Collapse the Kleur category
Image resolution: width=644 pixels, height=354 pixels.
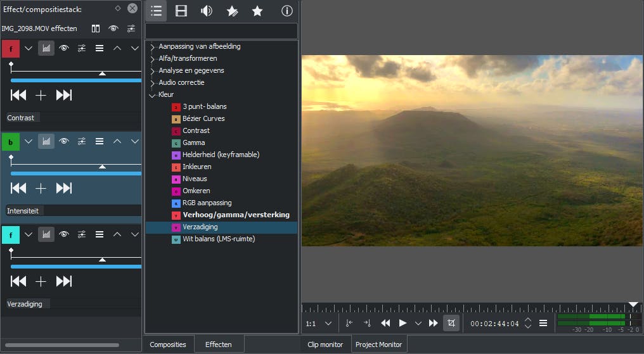(x=152, y=95)
